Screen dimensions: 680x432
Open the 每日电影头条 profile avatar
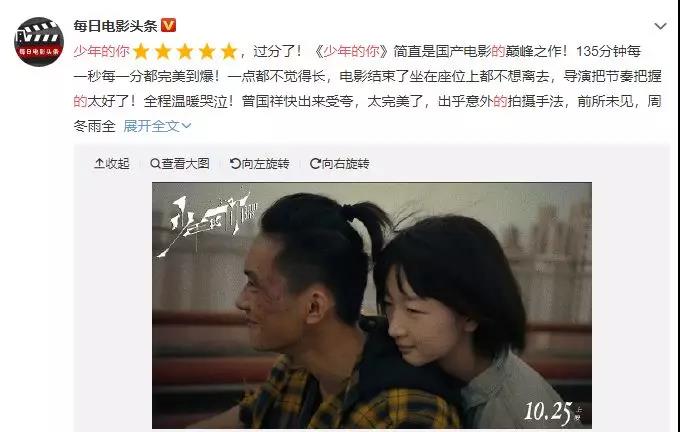pyautogui.click(x=39, y=42)
